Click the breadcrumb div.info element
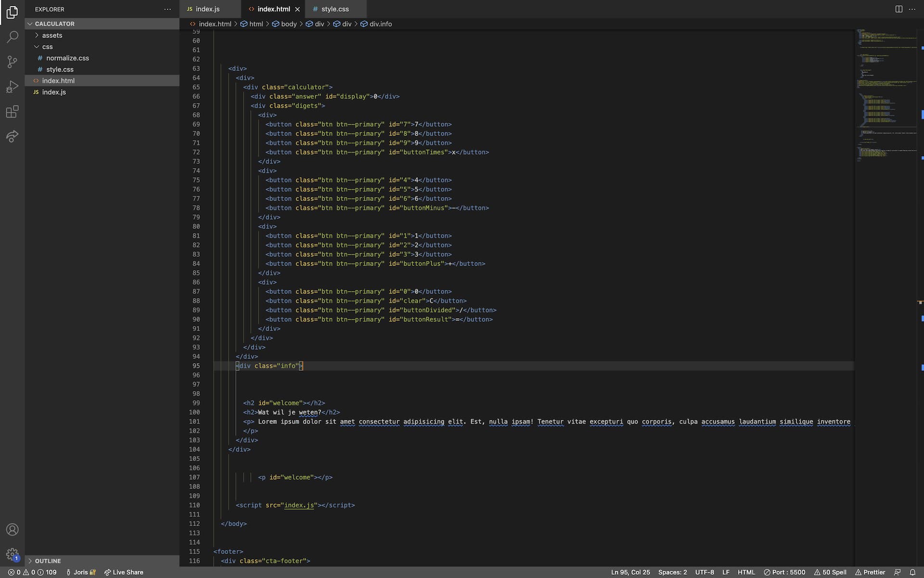Viewport: 924px width, 578px height. [380, 24]
